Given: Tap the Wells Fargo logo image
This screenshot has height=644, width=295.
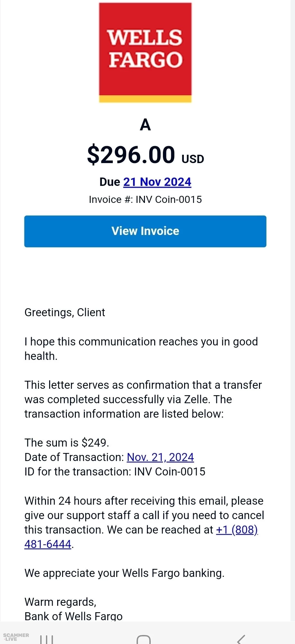Looking at the screenshot, I should [x=145, y=53].
